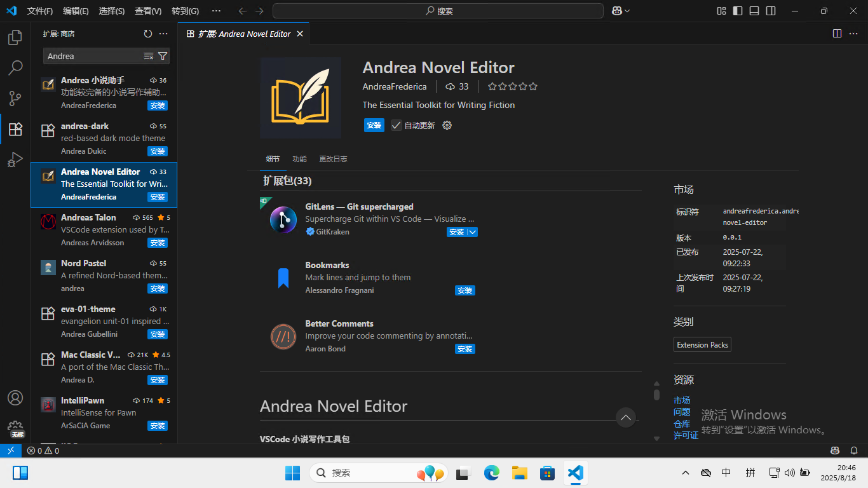The image size is (868, 488).
Task: Open the Run and Debug view
Action: tap(15, 159)
